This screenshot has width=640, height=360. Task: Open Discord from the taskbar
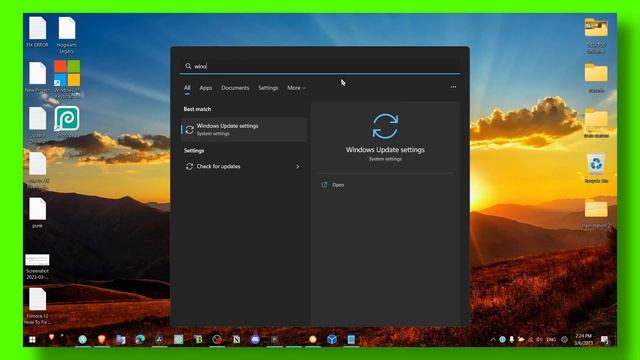[x=255, y=339]
